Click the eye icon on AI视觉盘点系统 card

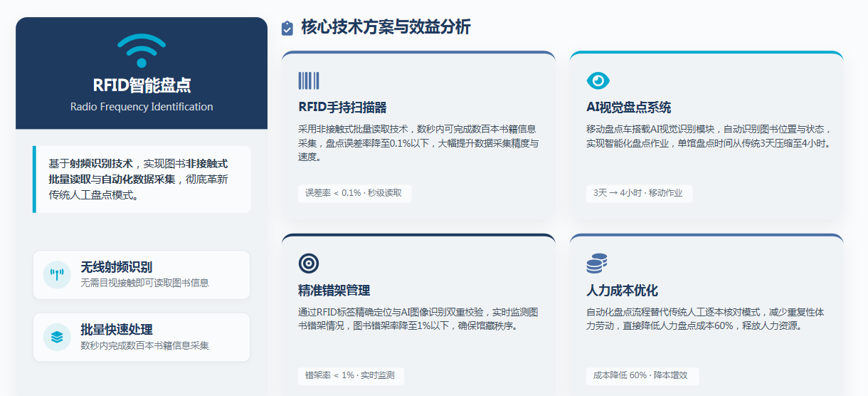tap(598, 80)
